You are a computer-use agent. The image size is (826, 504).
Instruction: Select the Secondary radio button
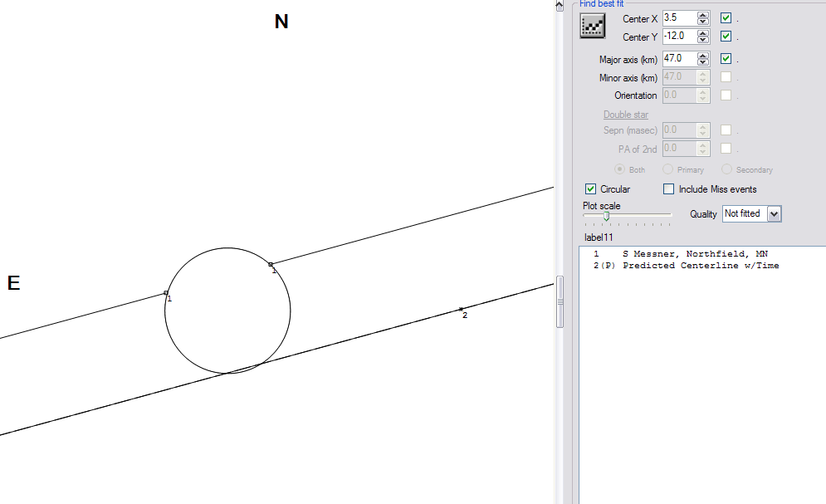[x=727, y=169]
